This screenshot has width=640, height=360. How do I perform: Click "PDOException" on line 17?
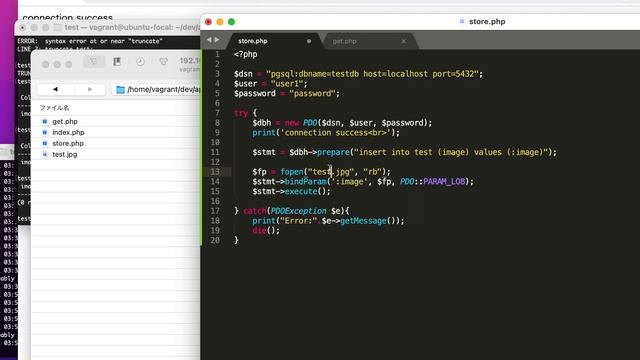coord(298,211)
